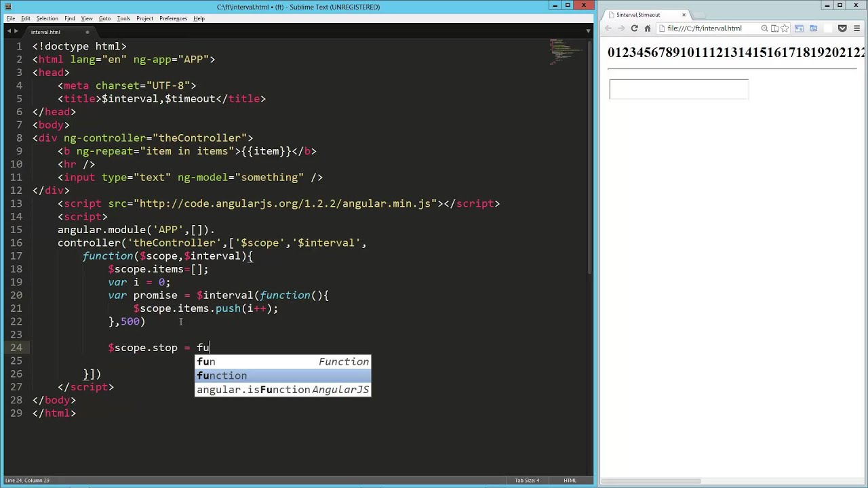Open the Preferences menu
This screenshot has width=868, height=488.
point(173,18)
